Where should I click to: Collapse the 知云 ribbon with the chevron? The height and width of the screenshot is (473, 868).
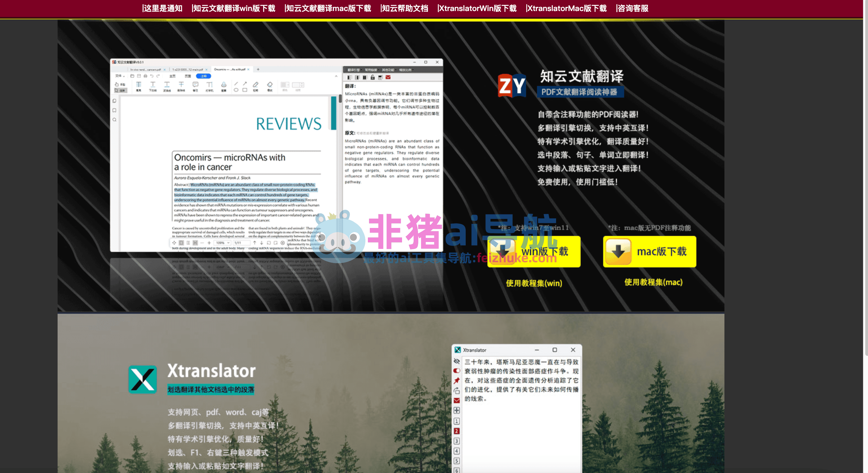[336, 77]
